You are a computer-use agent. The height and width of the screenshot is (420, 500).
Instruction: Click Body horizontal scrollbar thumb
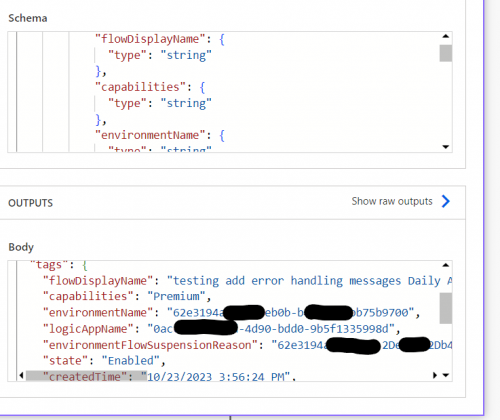tap(86, 376)
